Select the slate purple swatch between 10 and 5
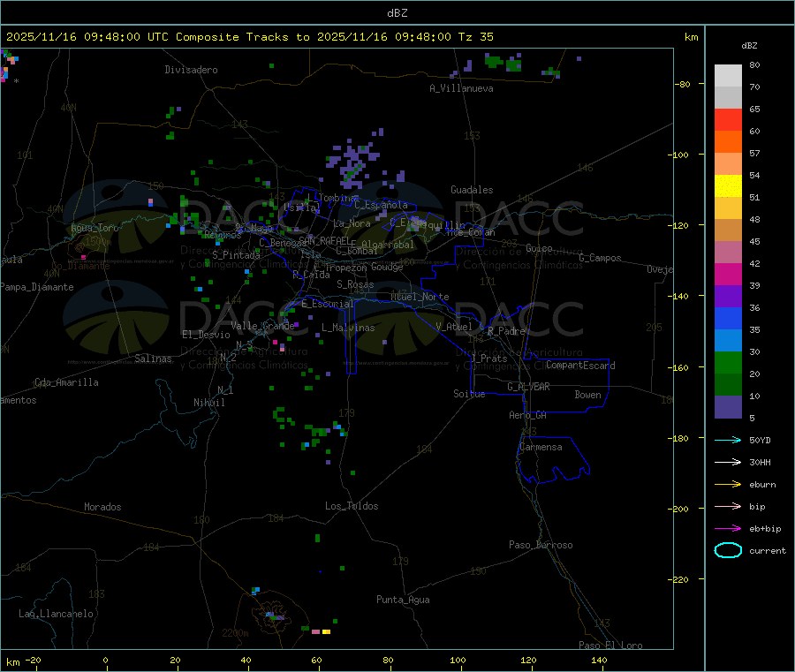Image resolution: width=795 pixels, height=672 pixels. coord(728,407)
